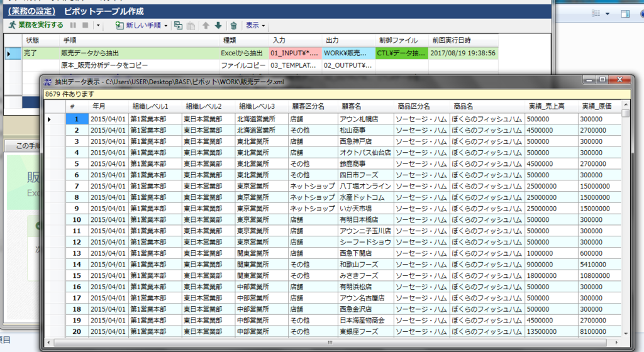Click the view options icon in the background window
The image size is (644, 352).
click(x=596, y=14)
